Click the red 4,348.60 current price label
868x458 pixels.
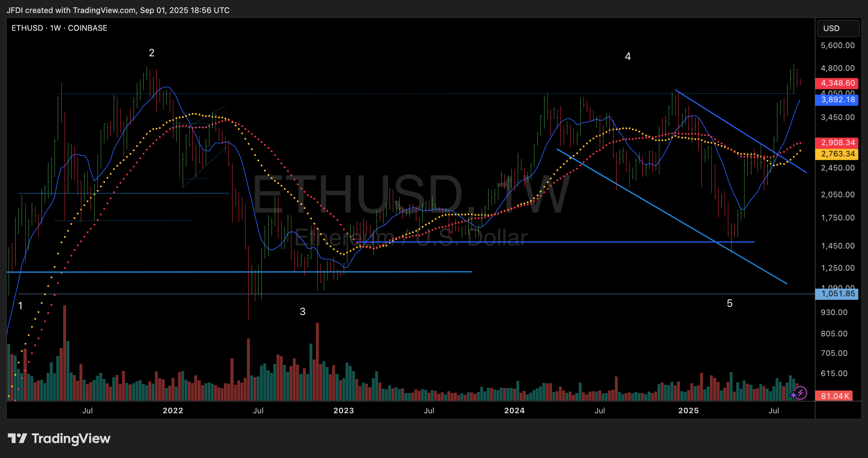pos(837,83)
